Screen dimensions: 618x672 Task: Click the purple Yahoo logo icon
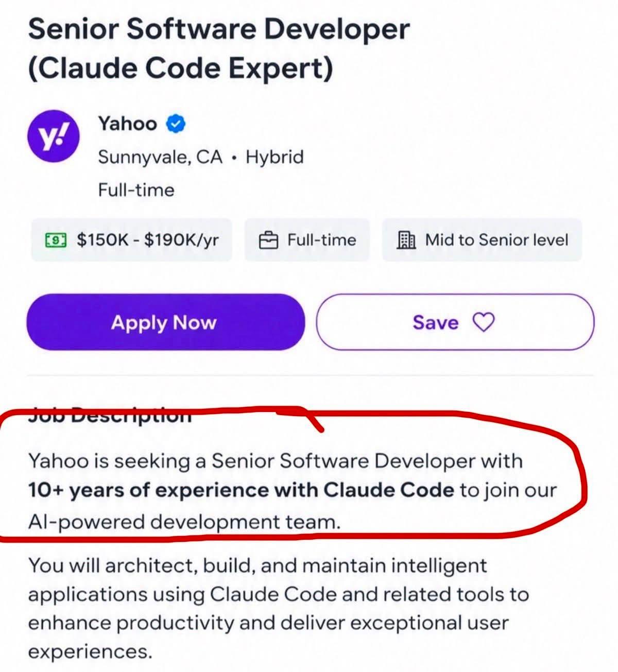coord(54,137)
